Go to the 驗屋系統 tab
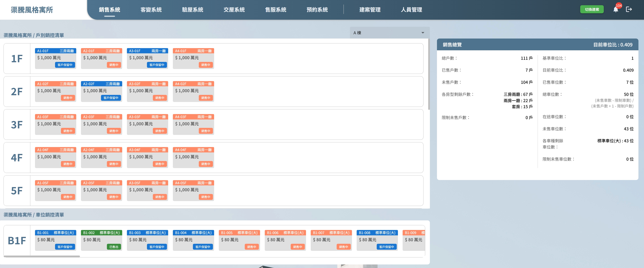The width and height of the screenshot is (644, 268). pyautogui.click(x=193, y=10)
